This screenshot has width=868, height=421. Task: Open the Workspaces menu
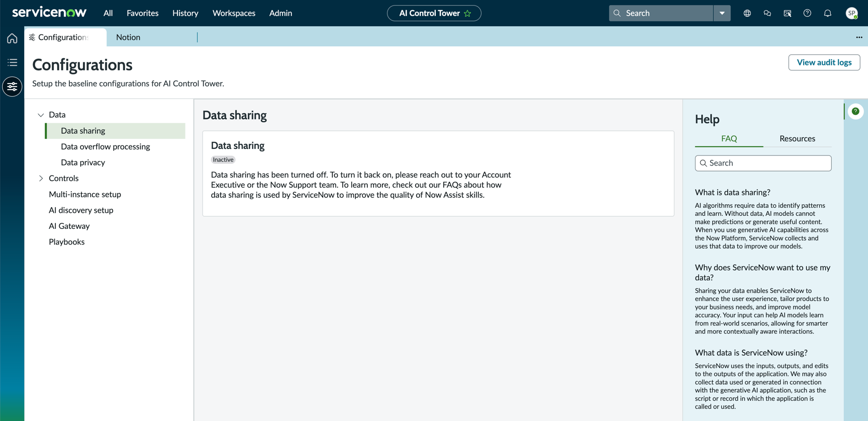coord(234,13)
